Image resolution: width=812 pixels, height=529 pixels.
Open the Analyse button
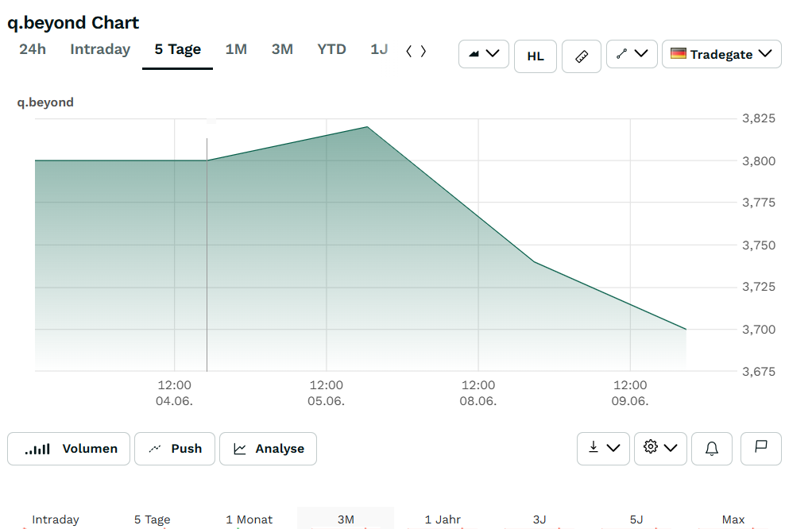(x=269, y=449)
